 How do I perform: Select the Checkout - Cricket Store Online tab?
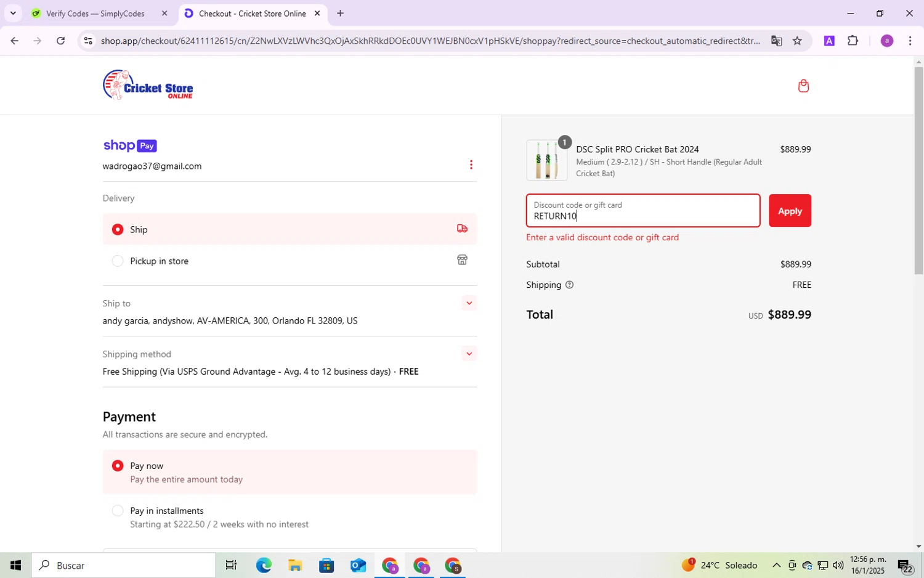click(252, 13)
